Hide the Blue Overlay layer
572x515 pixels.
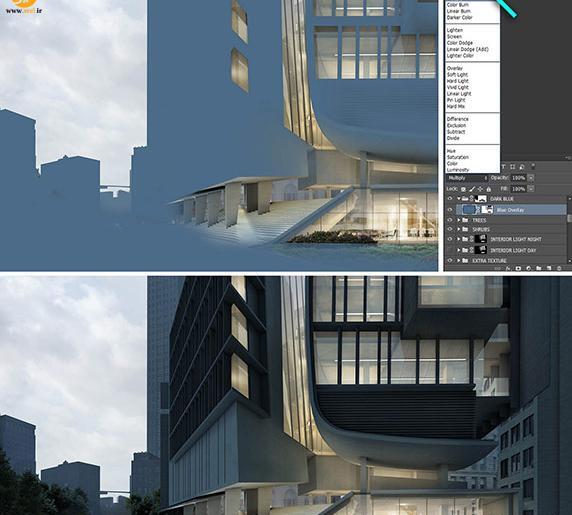450,210
